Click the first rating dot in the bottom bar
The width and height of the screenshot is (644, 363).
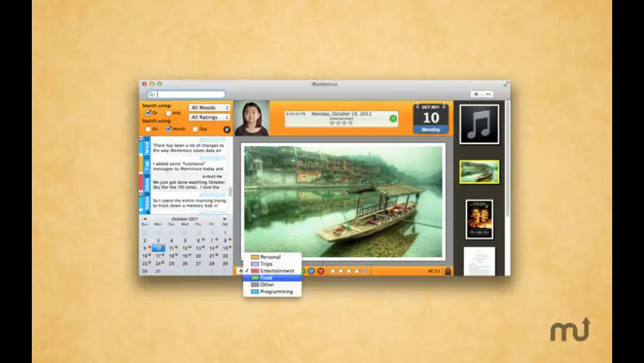click(x=332, y=271)
